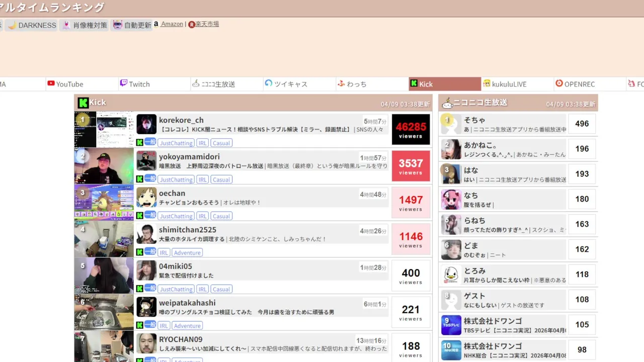644x362 pixels.
Task: Click はな avatar in ニコニコ list
Action: (x=451, y=174)
